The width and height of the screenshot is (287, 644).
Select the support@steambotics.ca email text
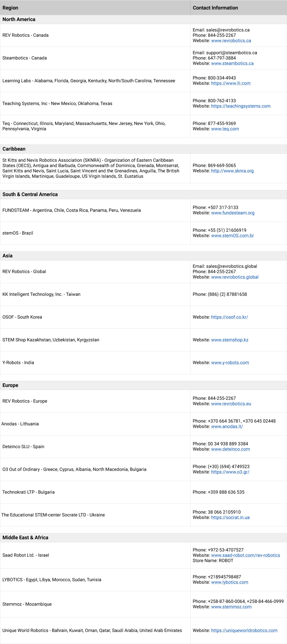click(x=232, y=53)
